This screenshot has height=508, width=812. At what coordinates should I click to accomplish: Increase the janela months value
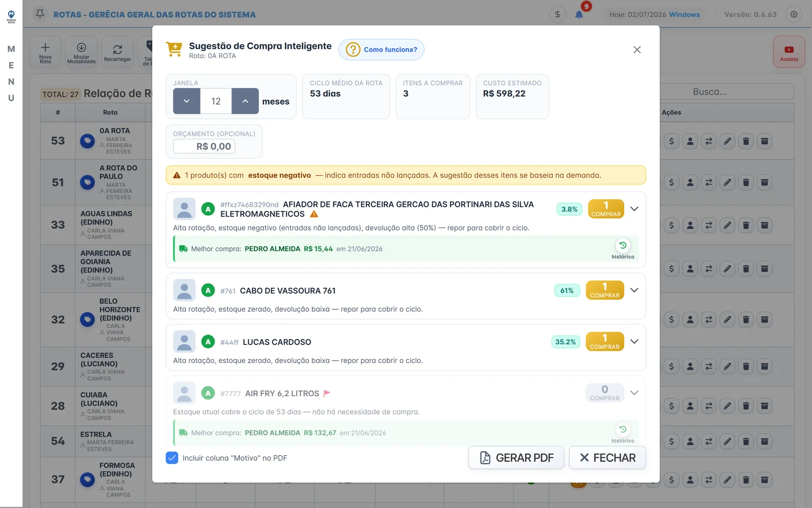[x=245, y=101]
